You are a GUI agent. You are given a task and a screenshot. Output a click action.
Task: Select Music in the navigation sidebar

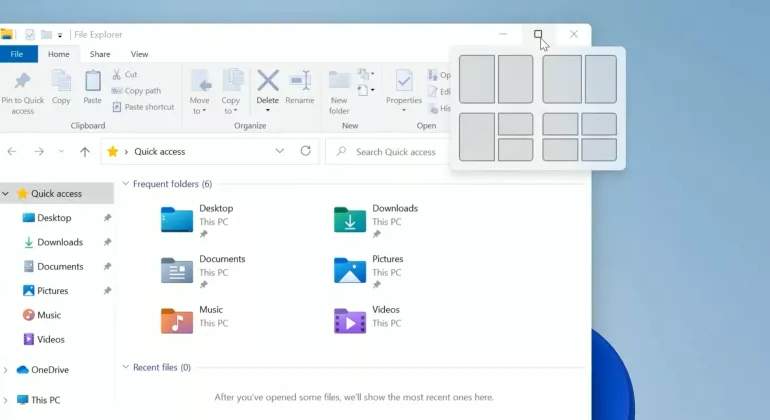click(x=42, y=315)
